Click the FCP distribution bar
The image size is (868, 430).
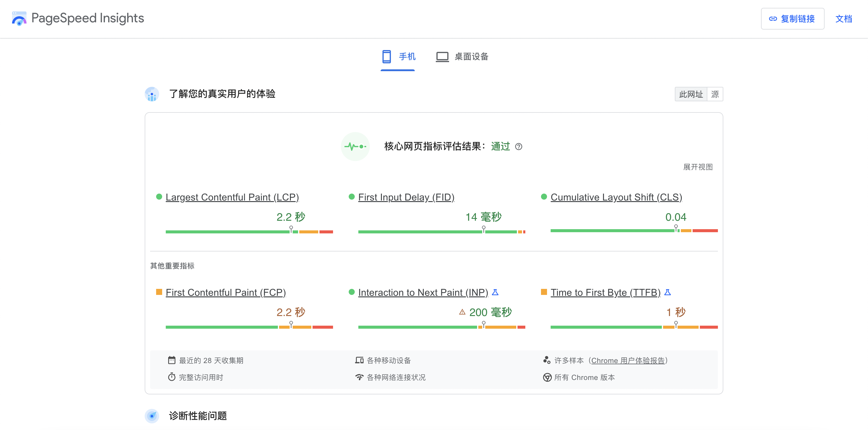pyautogui.click(x=249, y=327)
